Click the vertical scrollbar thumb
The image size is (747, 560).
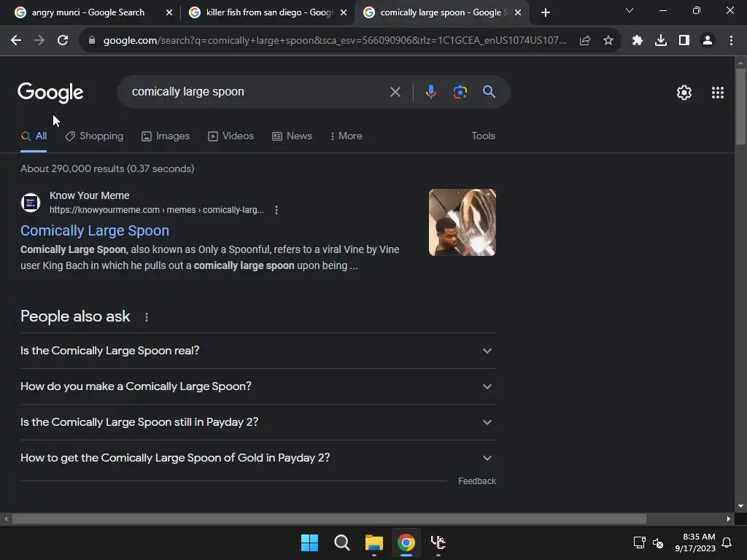(740, 106)
